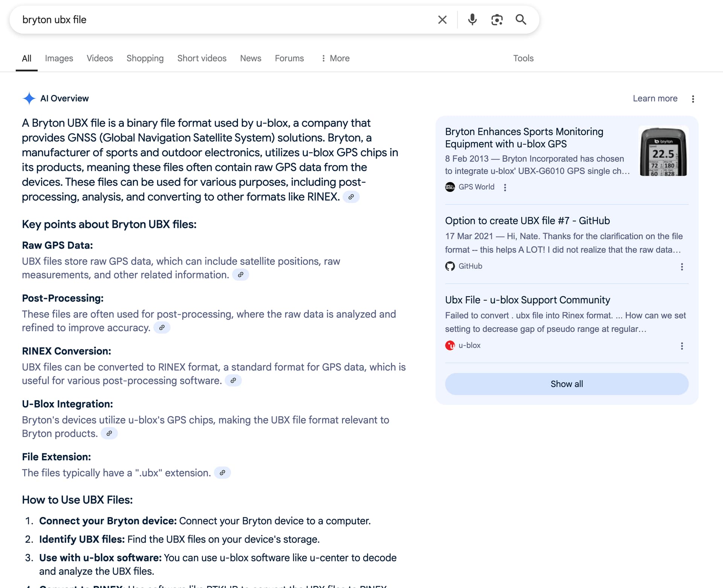Start voice search with the microphone icon
The height and width of the screenshot is (588, 723).
472,20
